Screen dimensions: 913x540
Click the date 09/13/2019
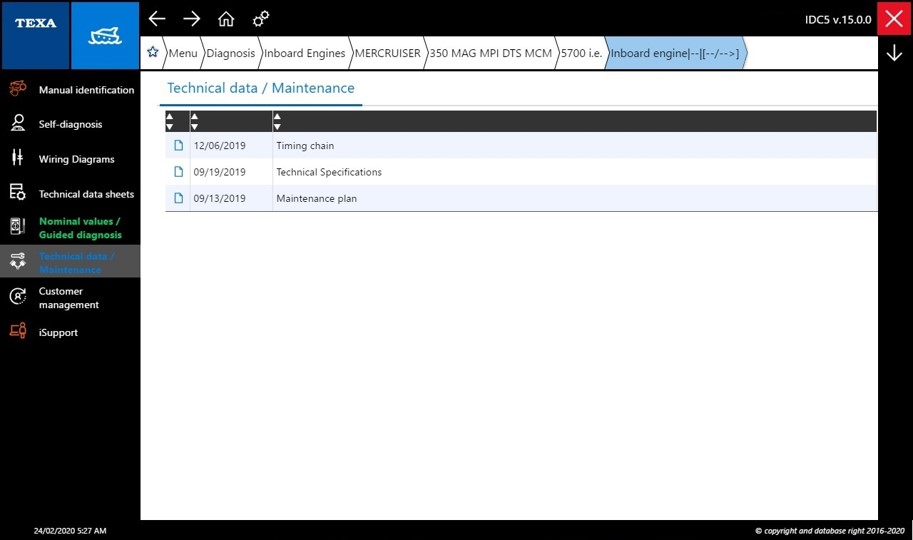pos(220,198)
